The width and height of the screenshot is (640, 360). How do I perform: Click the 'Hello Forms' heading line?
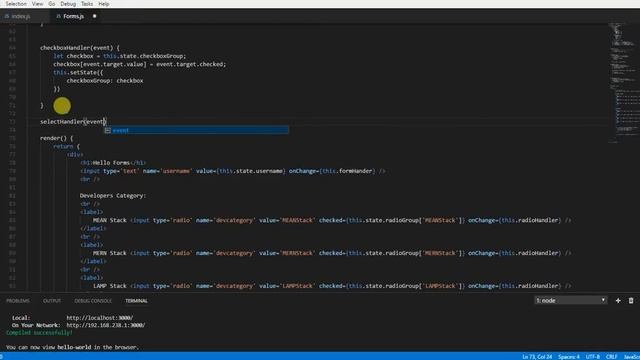click(113, 163)
